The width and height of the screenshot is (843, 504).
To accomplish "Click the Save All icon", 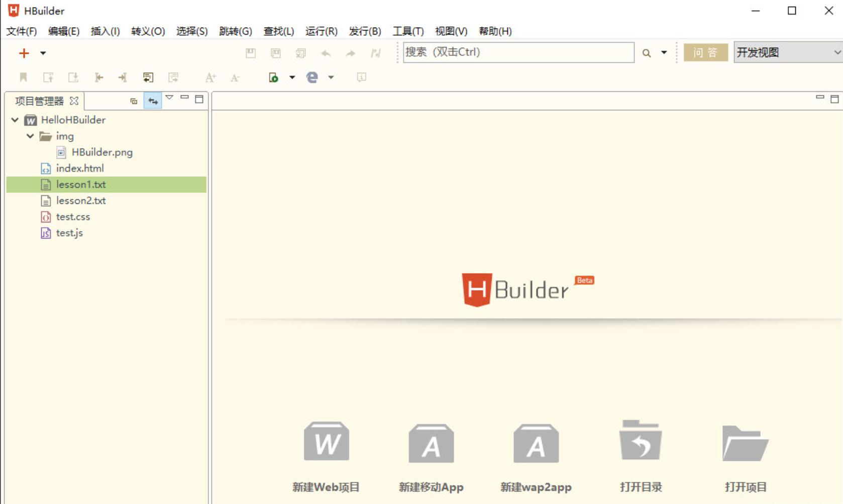I will click(275, 53).
